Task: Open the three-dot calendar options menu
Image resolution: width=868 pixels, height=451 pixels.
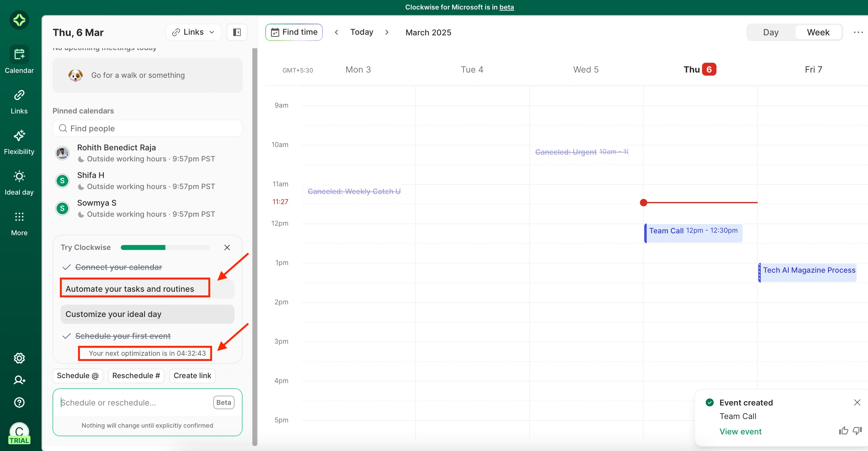Action: (858, 32)
